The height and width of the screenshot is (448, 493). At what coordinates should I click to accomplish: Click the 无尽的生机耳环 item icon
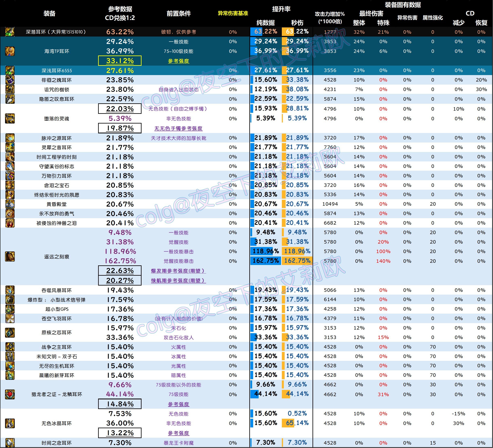tap(10, 366)
